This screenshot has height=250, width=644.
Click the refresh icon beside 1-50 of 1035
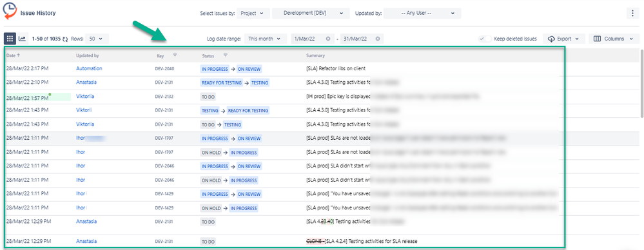tap(65, 39)
